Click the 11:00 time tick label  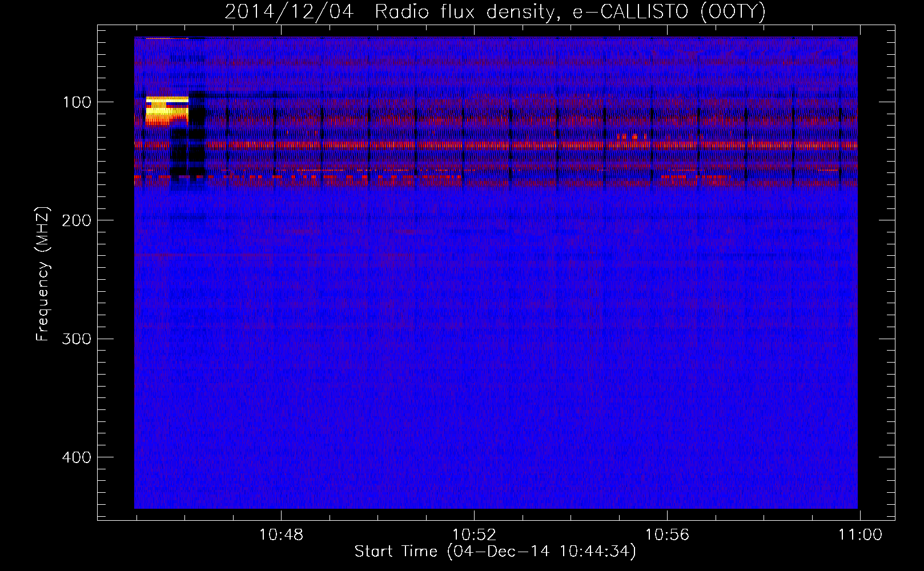tap(860, 535)
